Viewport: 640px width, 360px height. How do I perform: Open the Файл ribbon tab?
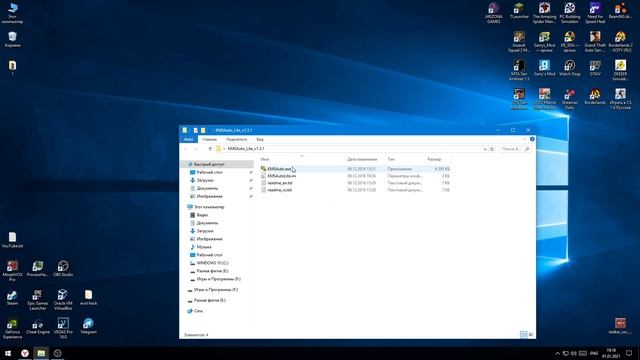pos(189,139)
